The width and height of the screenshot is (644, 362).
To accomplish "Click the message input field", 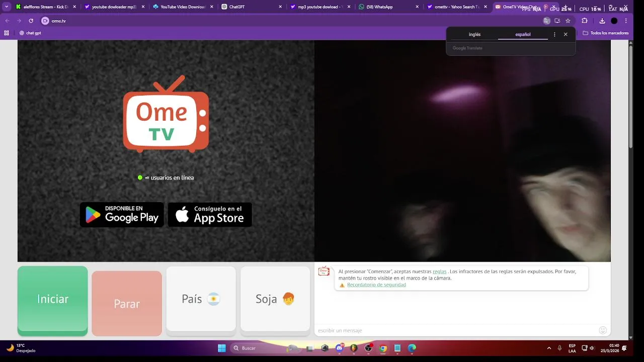I will point(456,330).
